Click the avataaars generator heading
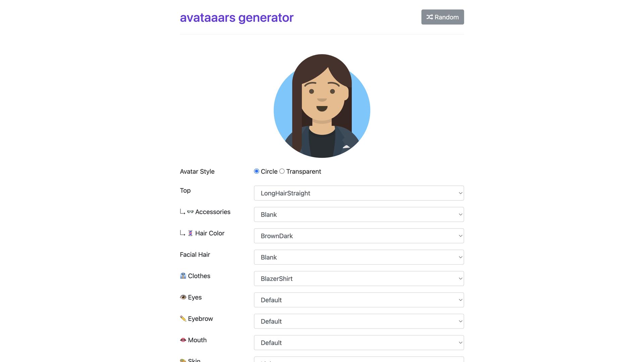 pyautogui.click(x=236, y=18)
